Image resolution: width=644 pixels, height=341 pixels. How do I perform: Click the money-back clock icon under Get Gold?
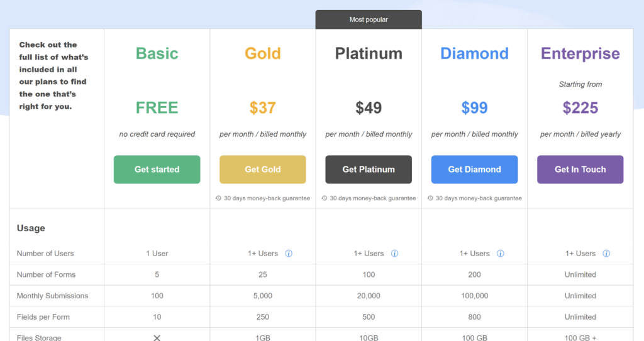218,198
